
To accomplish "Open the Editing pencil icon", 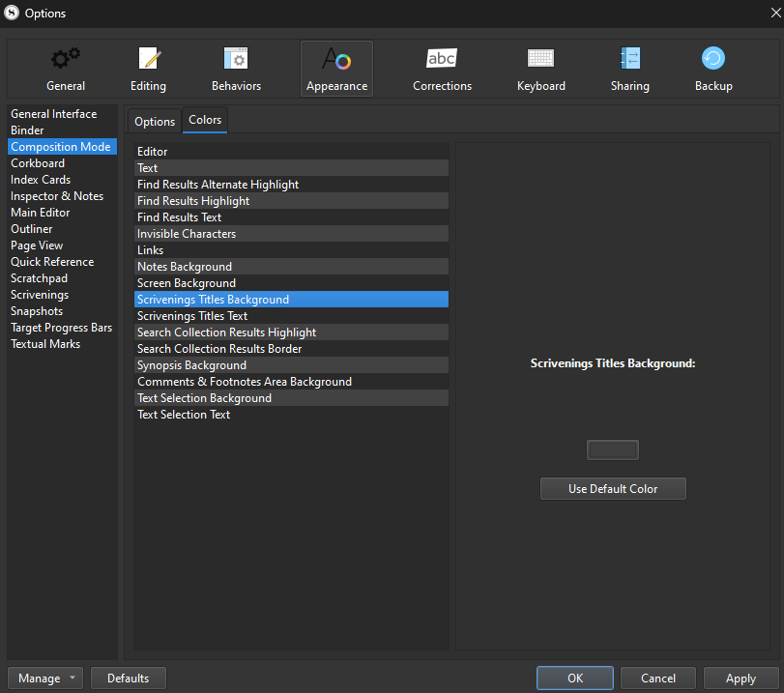I will 149,59.
